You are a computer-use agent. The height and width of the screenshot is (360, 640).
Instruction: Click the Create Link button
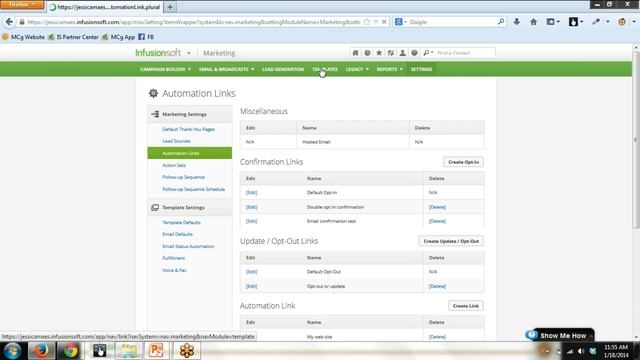[x=466, y=306]
